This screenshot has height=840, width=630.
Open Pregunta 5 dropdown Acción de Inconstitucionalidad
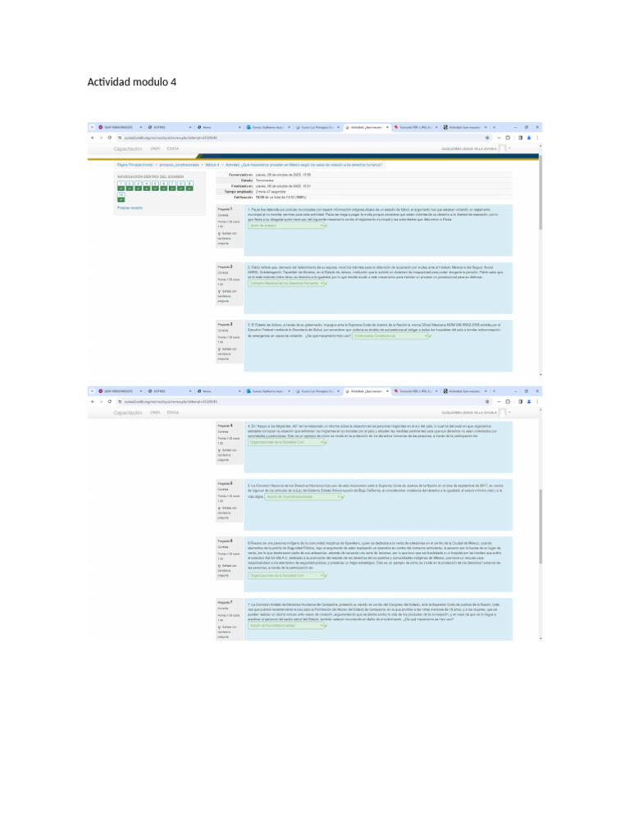click(x=304, y=496)
